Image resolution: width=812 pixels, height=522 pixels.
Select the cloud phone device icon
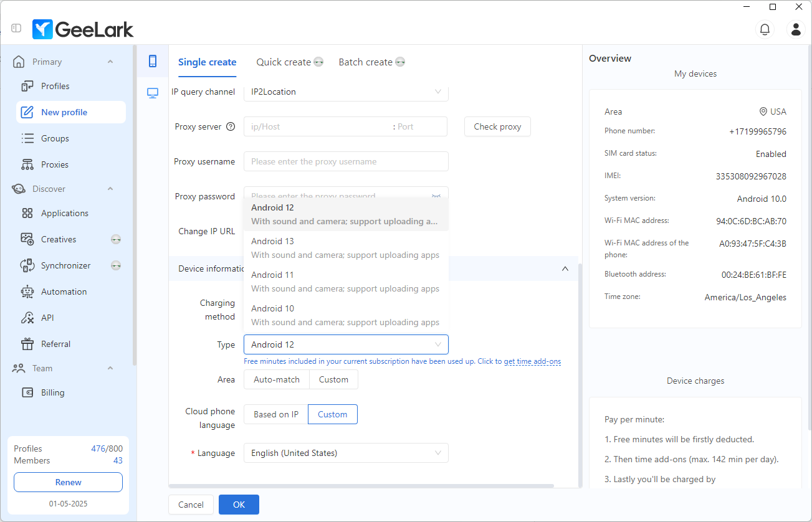coord(153,61)
